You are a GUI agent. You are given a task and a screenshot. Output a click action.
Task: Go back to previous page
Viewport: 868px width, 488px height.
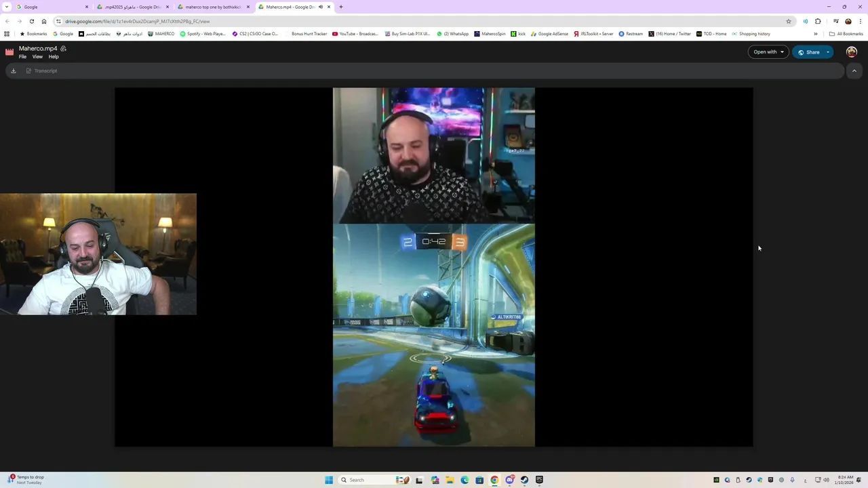(x=7, y=21)
